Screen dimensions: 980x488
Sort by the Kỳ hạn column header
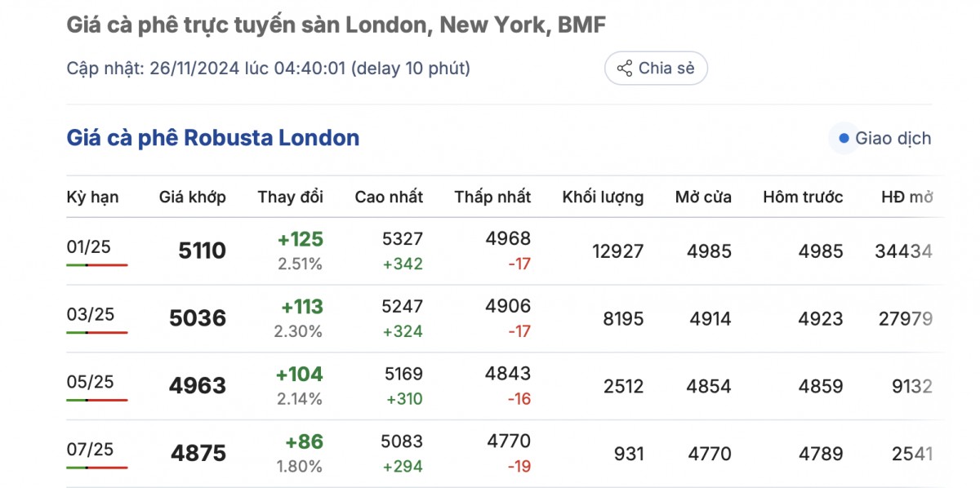coord(92,197)
